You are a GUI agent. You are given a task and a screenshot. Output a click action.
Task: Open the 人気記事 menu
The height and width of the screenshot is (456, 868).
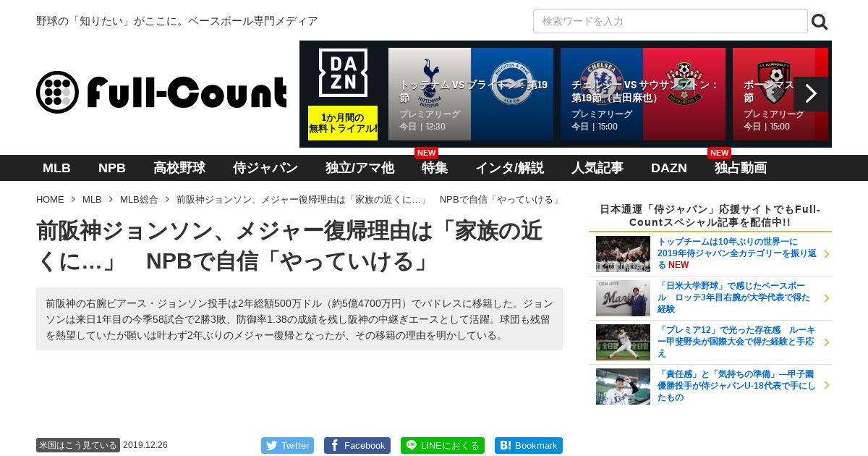point(597,168)
